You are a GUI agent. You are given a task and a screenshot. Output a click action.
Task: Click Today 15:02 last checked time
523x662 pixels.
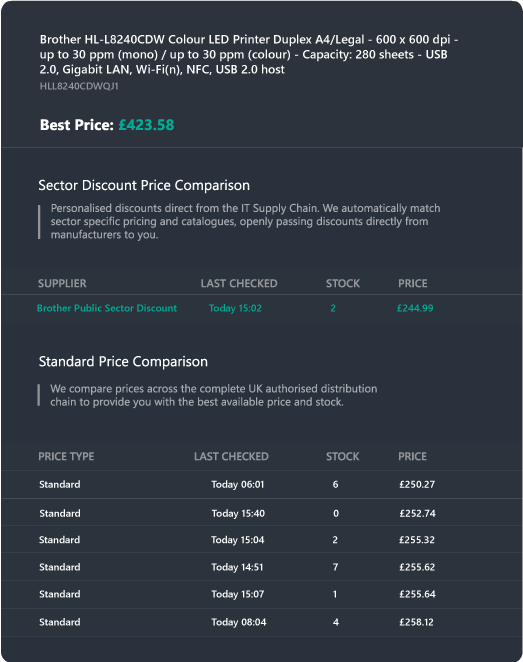point(235,308)
